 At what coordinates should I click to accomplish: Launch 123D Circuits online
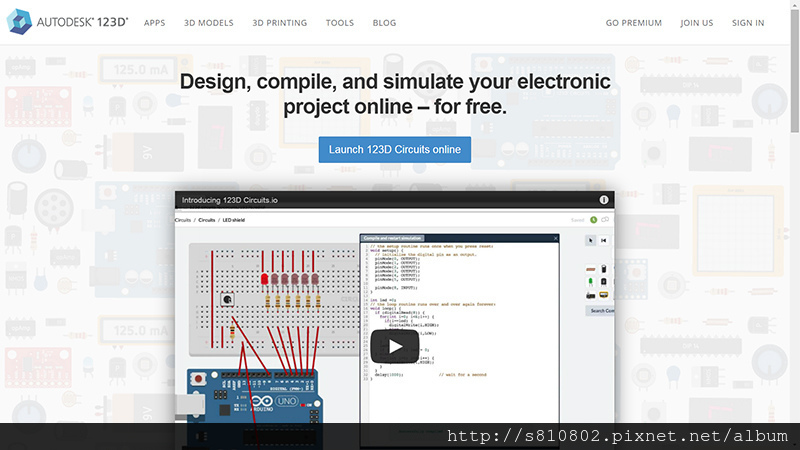click(395, 149)
